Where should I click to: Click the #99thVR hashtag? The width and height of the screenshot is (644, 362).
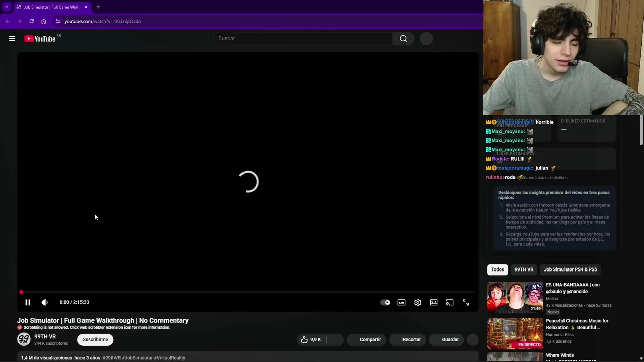[x=112, y=358]
